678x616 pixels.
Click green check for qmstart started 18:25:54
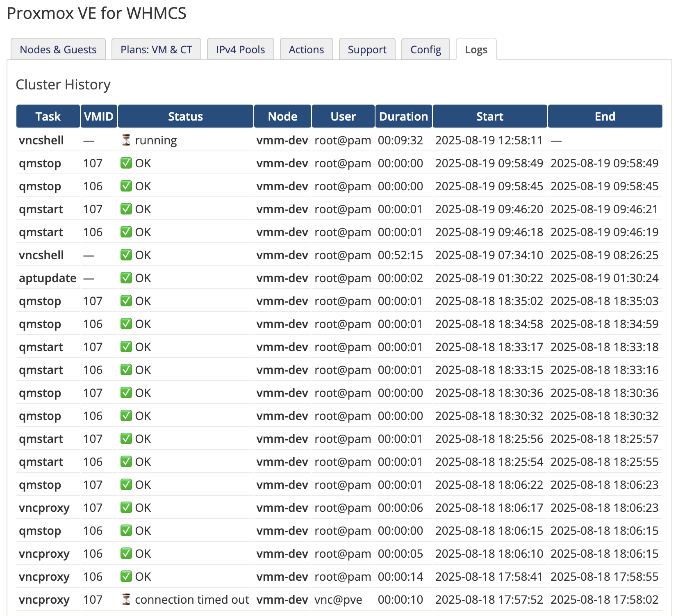click(126, 462)
